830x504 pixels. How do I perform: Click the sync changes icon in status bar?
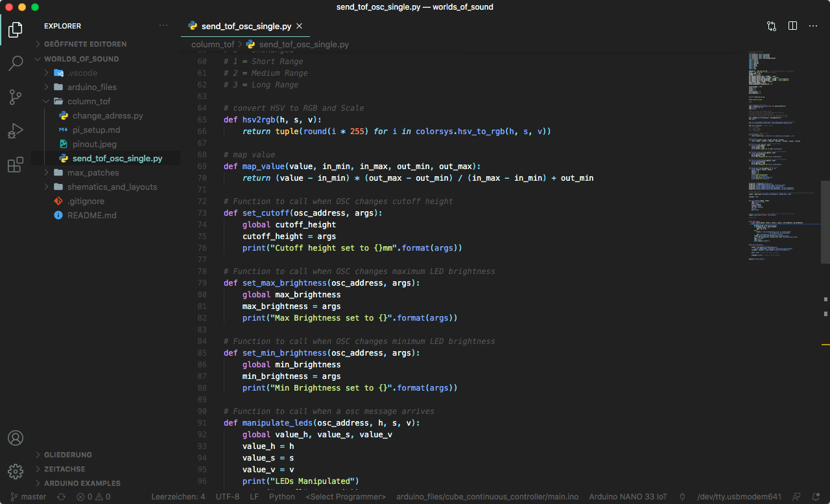(x=61, y=497)
